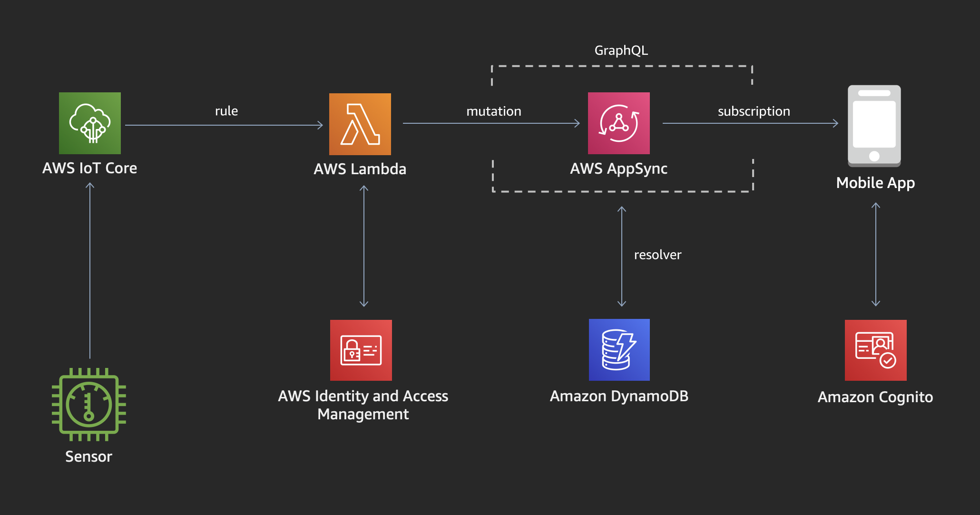Image resolution: width=980 pixels, height=515 pixels.
Task: Select the 'Mobile App' caption text
Action: point(875,183)
